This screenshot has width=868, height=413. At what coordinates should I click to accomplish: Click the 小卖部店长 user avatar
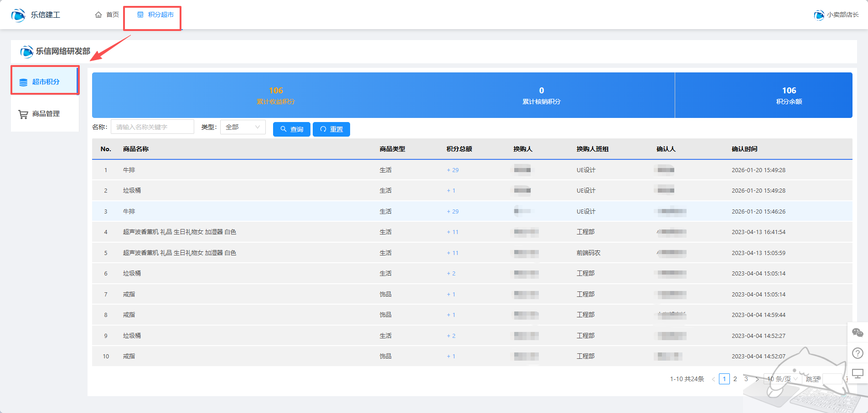pos(819,15)
